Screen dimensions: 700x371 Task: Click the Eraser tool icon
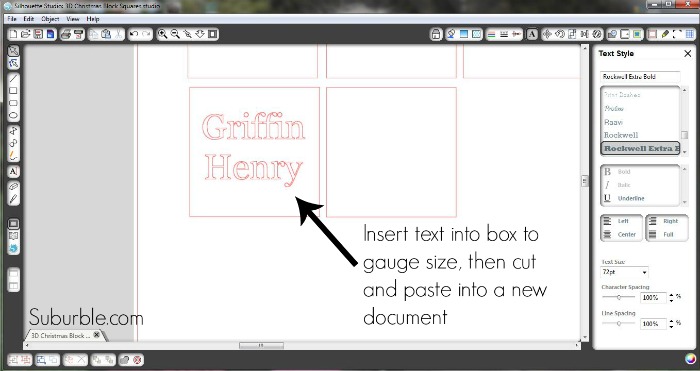click(13, 186)
